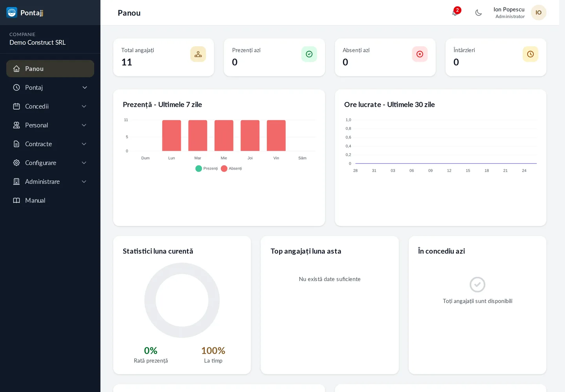Click the Ion Popescu user name

coord(509,9)
